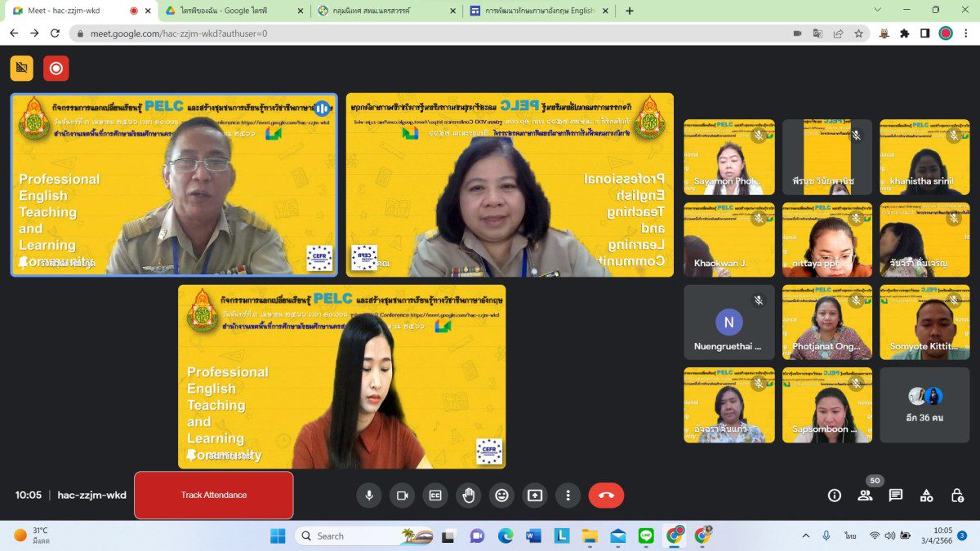
Task: Select Sayamon Phol participant tile
Action: (729, 157)
